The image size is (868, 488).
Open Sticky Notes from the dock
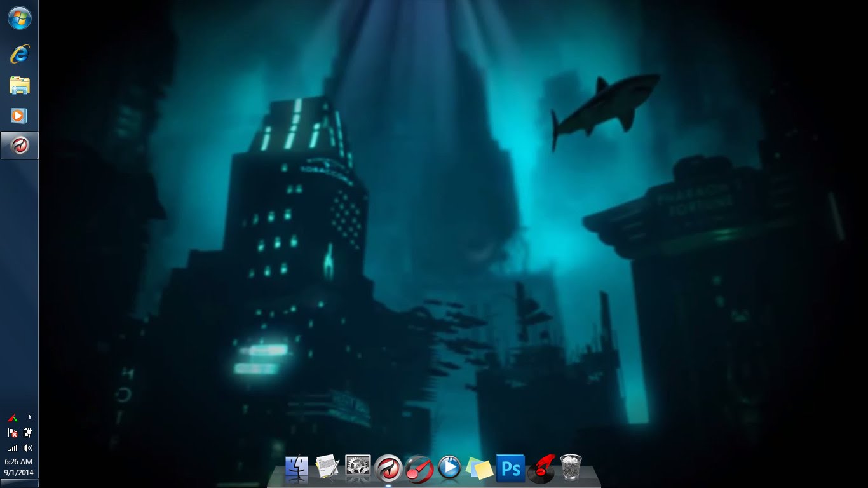point(480,469)
